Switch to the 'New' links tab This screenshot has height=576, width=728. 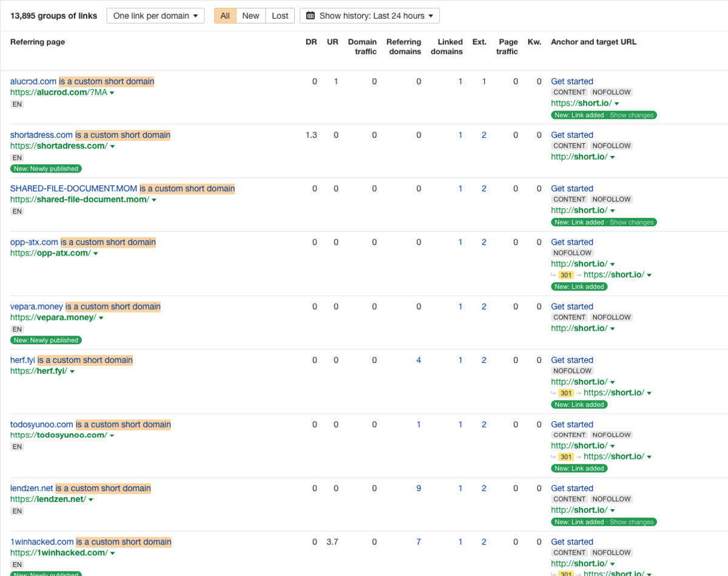[251, 16]
